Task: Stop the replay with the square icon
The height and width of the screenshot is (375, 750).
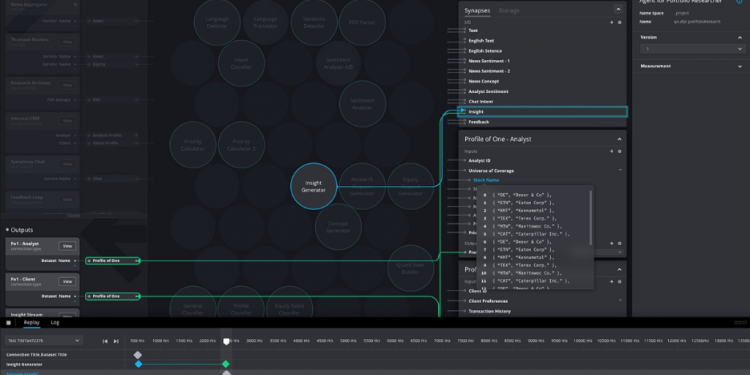Action: (x=9, y=323)
